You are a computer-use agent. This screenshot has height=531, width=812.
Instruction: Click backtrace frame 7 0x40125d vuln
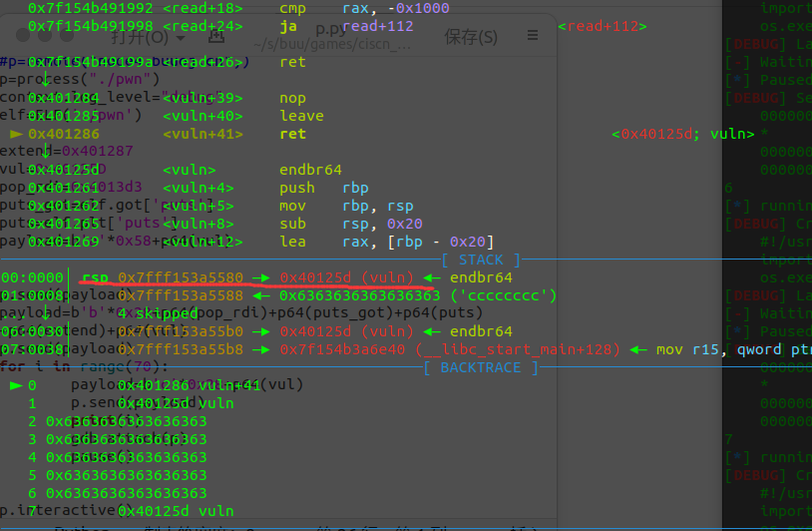pyautogui.click(x=176, y=511)
